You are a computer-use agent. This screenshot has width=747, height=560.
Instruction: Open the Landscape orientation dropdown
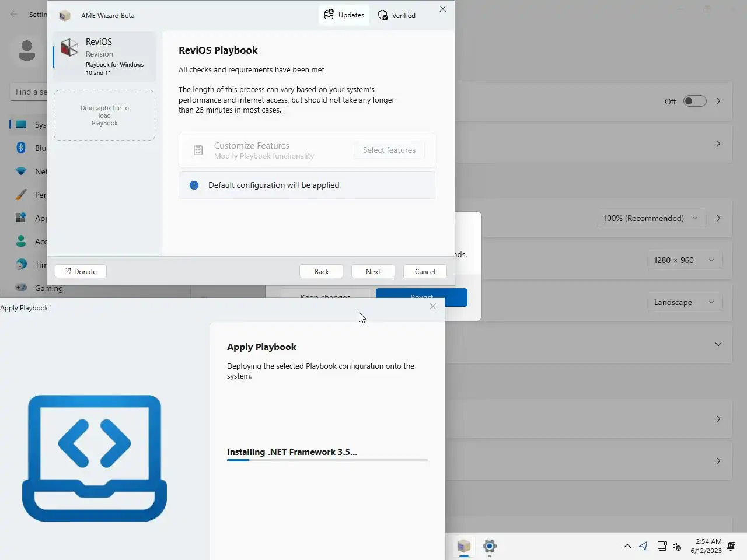click(685, 302)
